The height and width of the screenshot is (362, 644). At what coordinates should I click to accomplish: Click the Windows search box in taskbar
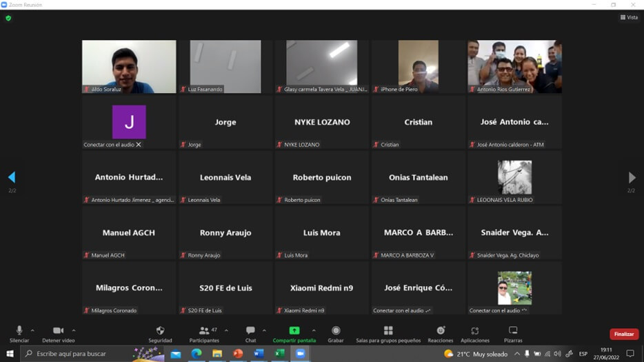76,354
